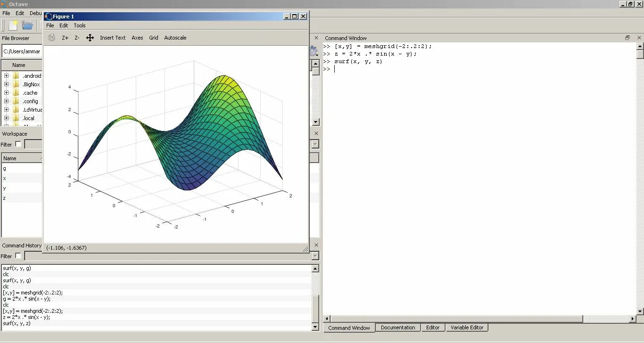Expand the .local folder
The height and width of the screenshot is (343, 644).
[x=7, y=118]
